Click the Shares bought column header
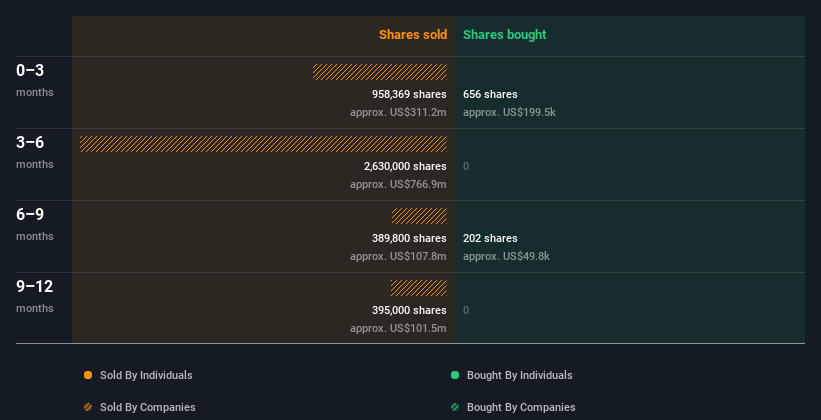 pos(505,35)
